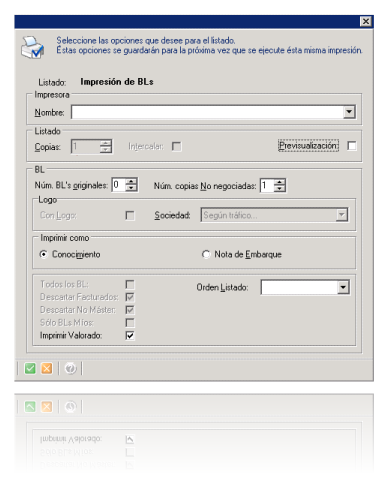Increase Núm. copias No negociadas
The height and width of the screenshot is (487, 388).
(280, 182)
